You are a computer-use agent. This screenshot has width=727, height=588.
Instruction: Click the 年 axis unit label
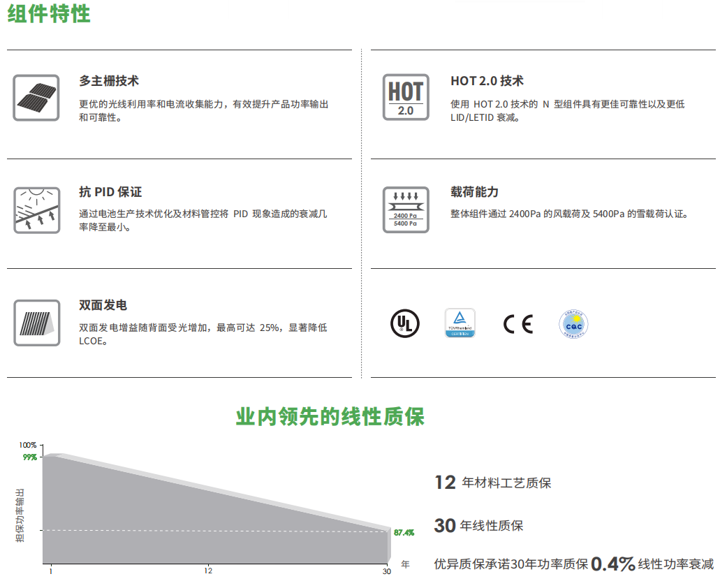click(405, 564)
